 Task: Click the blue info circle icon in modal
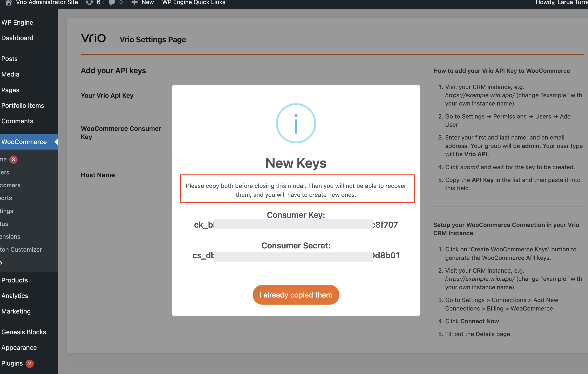(296, 123)
